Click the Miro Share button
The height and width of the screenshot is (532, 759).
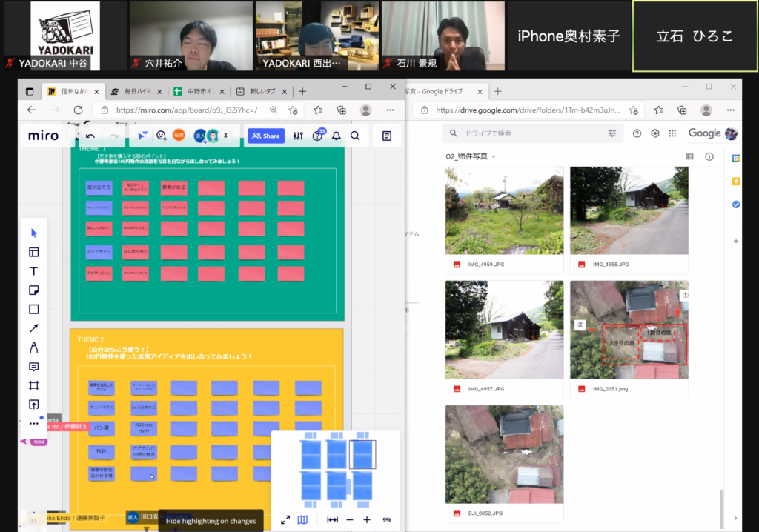[x=266, y=136]
